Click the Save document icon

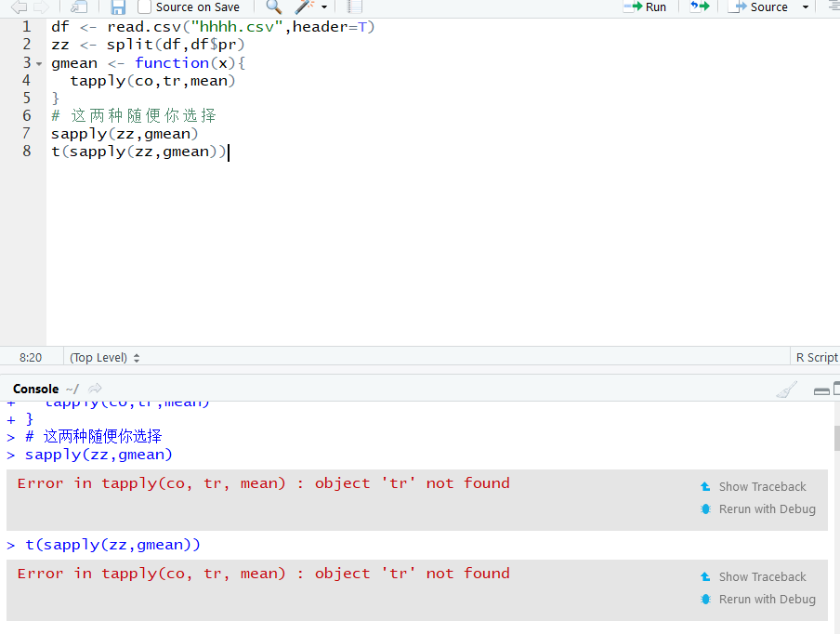118,7
